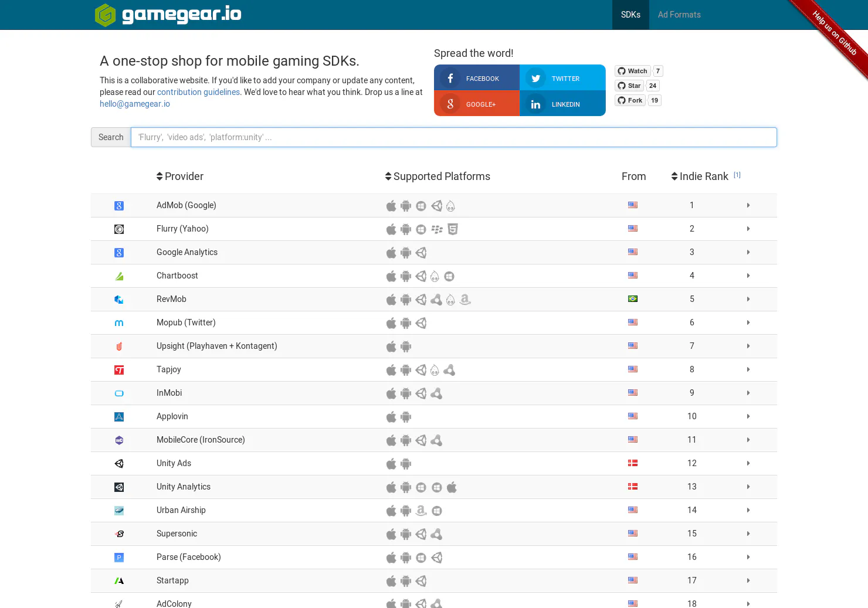Share via the LinkedIn button
The width and height of the screenshot is (868, 608).
562,104
